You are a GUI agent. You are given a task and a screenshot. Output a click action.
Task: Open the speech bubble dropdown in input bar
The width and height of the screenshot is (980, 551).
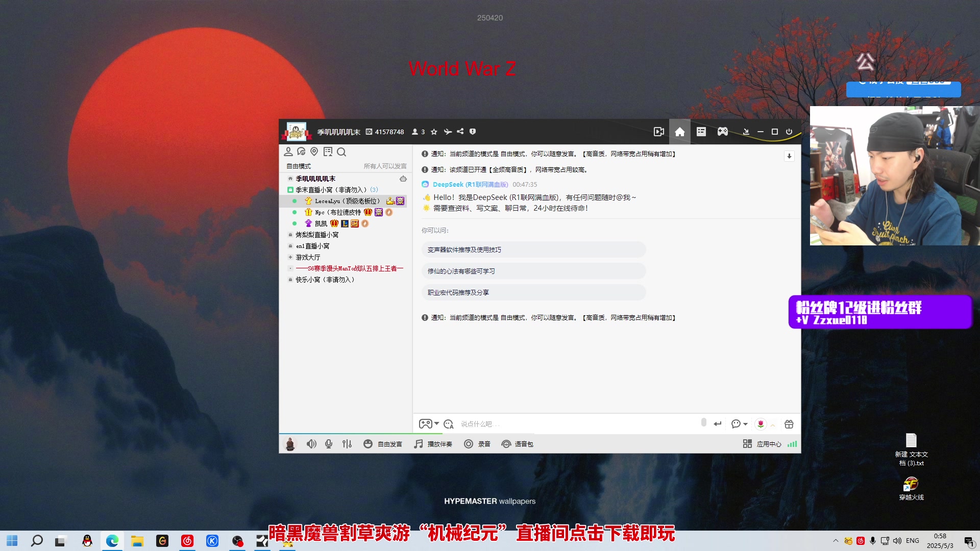pyautogui.click(x=739, y=424)
